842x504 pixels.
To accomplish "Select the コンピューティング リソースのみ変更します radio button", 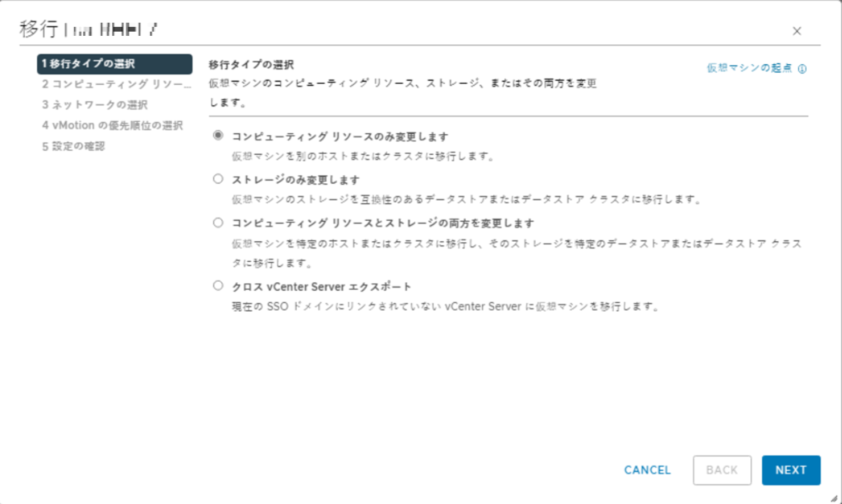I will click(x=218, y=135).
